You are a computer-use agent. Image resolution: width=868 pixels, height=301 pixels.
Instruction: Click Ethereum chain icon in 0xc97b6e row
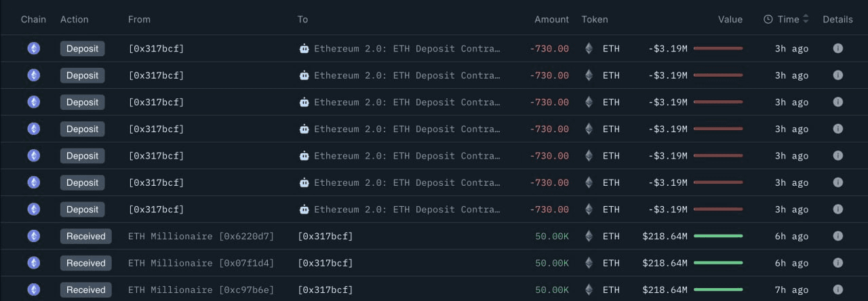coord(33,289)
